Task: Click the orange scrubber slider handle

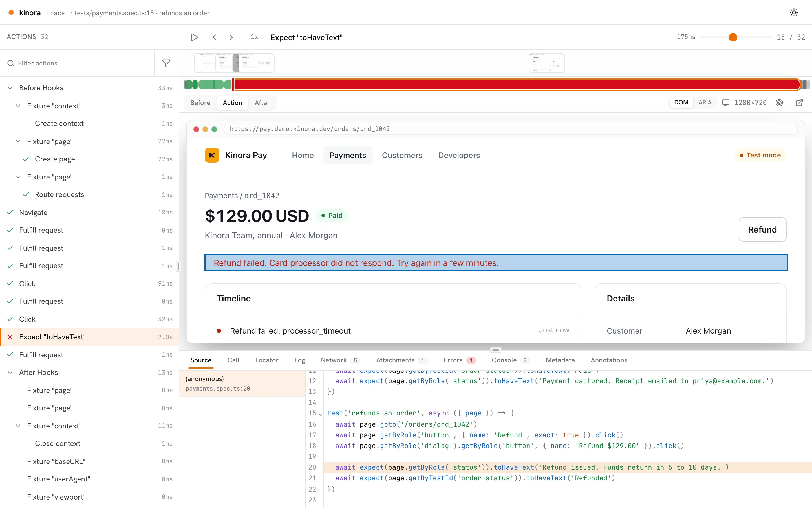Action: click(x=733, y=37)
